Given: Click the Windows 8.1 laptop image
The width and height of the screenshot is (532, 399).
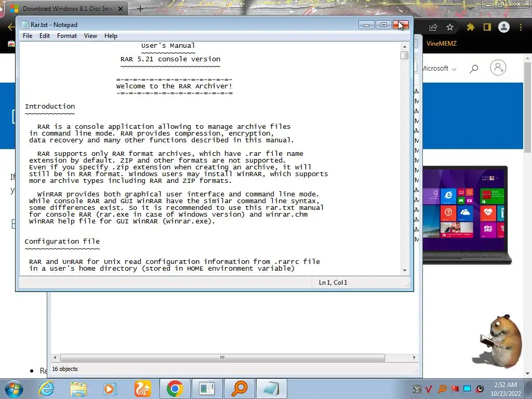Looking at the screenshot, I should (467, 215).
